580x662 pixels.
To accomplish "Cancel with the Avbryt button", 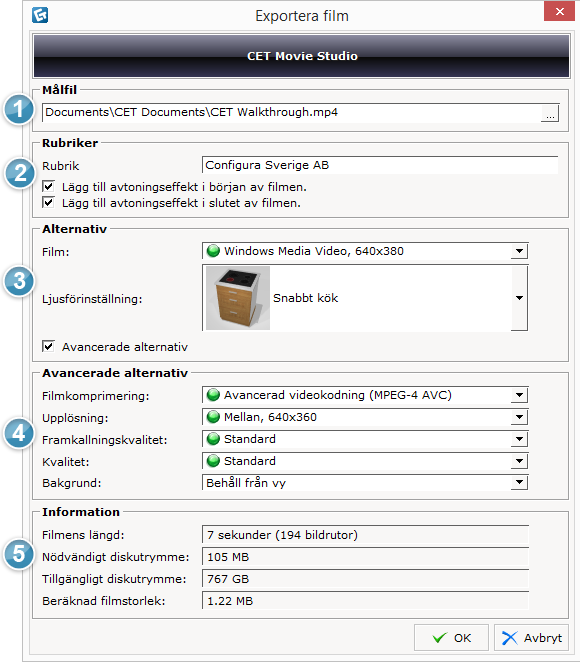I will pos(531,638).
